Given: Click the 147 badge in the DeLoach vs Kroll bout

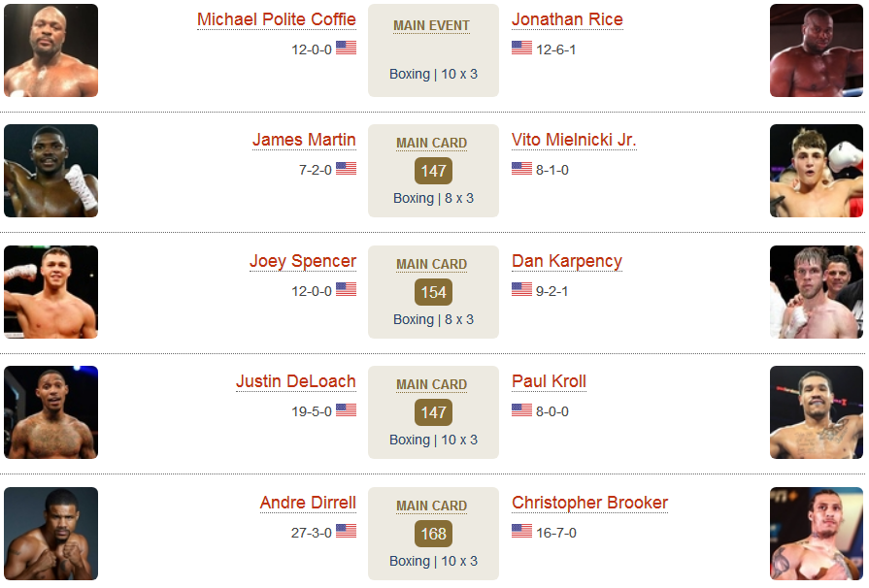Looking at the screenshot, I should (433, 412).
